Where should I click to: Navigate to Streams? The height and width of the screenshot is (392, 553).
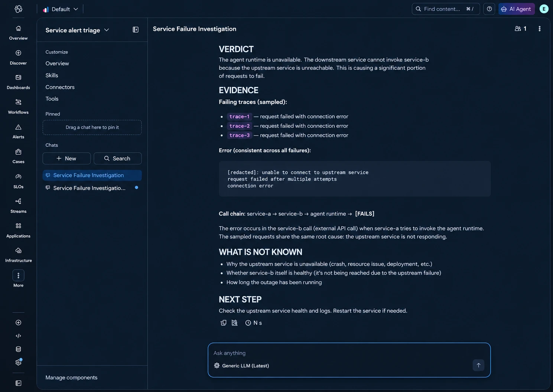coord(18,206)
